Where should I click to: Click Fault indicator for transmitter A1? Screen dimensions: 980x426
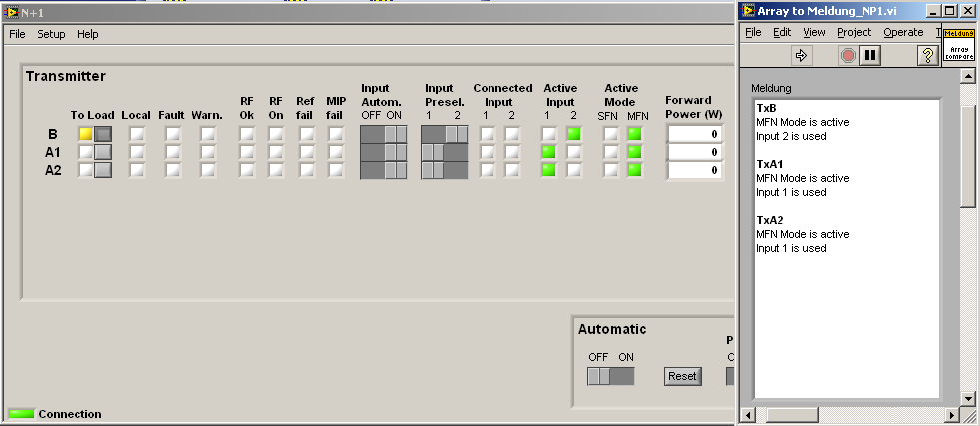172,152
